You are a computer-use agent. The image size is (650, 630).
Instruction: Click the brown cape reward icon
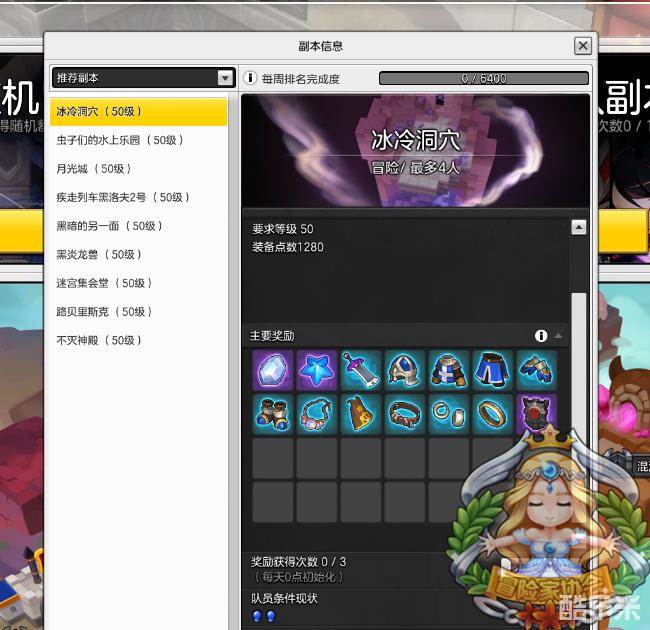(x=360, y=413)
